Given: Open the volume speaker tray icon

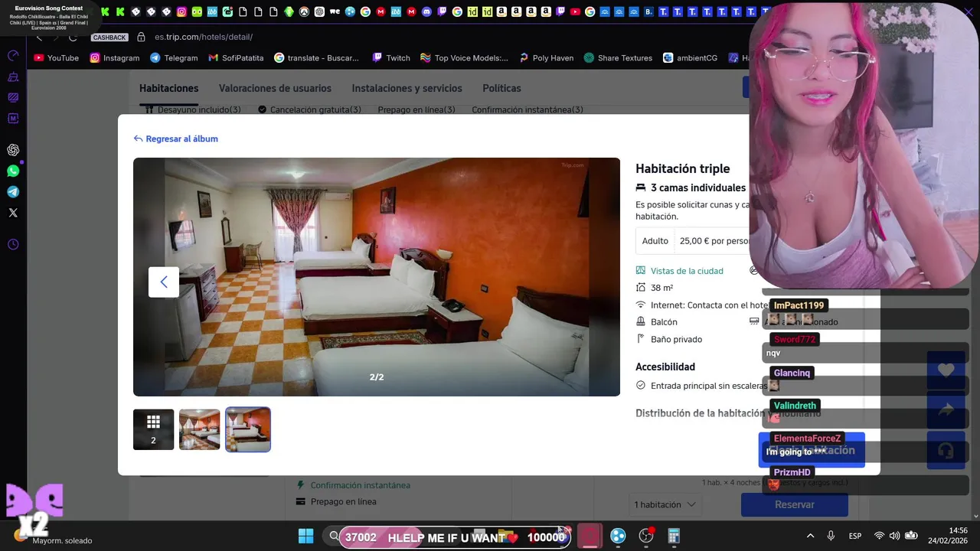Looking at the screenshot, I should tap(895, 536).
